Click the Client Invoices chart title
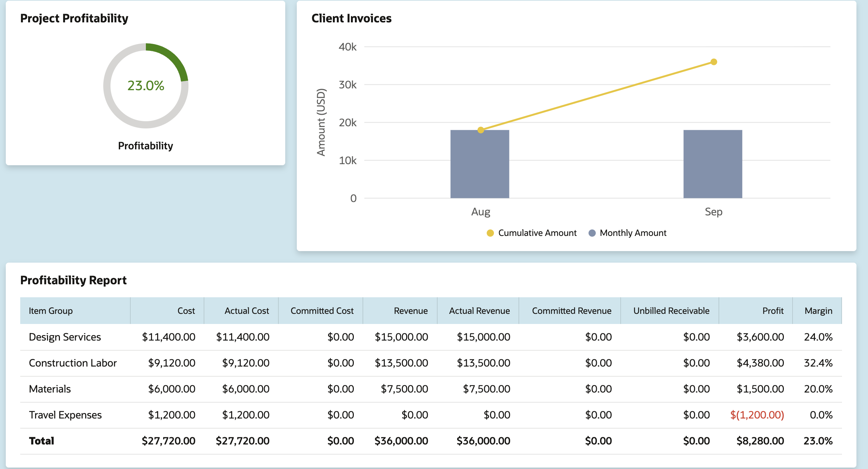This screenshot has width=868, height=469. pyautogui.click(x=351, y=18)
